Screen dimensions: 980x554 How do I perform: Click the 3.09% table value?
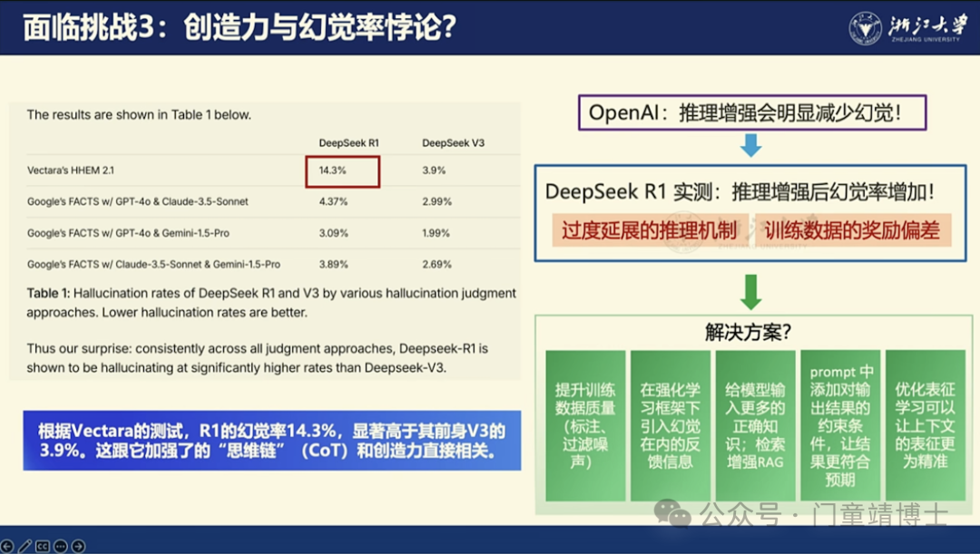334,233
